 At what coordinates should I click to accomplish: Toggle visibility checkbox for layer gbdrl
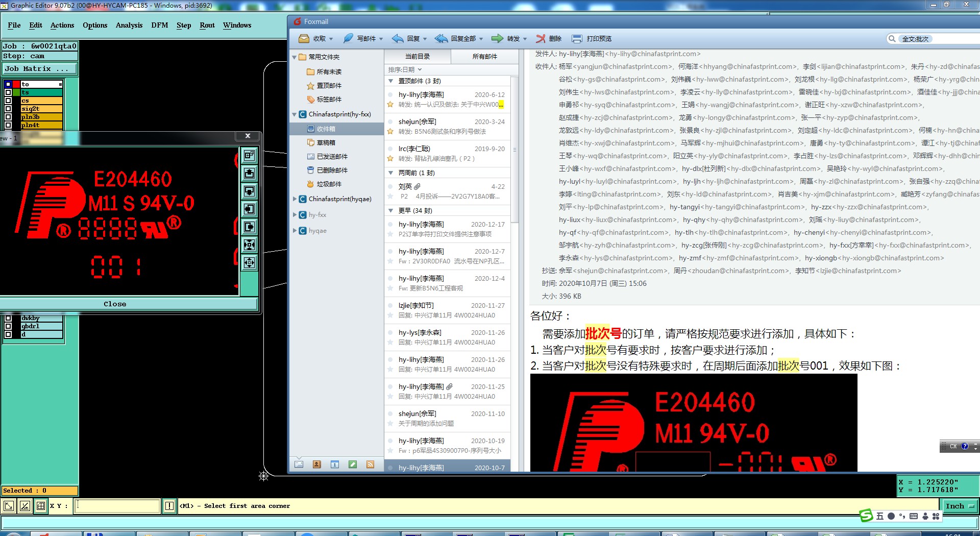click(8, 326)
